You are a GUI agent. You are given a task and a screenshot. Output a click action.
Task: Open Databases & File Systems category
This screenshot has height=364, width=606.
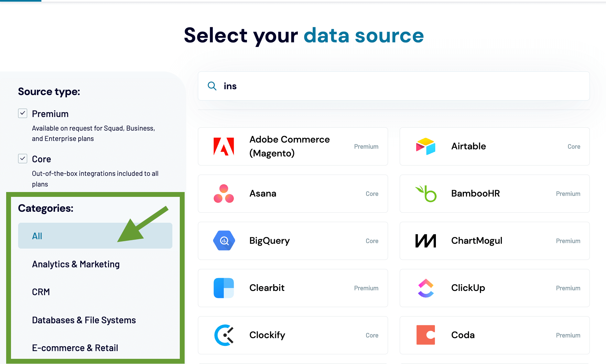[x=84, y=320]
